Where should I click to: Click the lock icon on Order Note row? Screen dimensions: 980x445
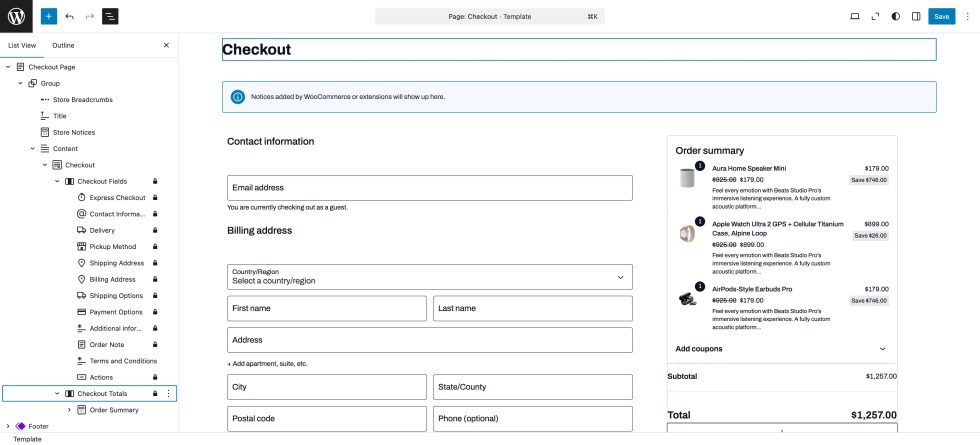coord(155,344)
